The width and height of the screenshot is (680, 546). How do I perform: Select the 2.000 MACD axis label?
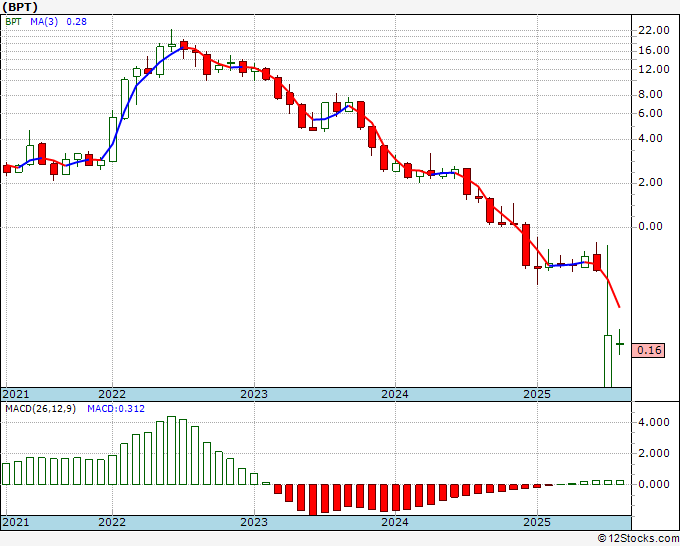(x=654, y=454)
